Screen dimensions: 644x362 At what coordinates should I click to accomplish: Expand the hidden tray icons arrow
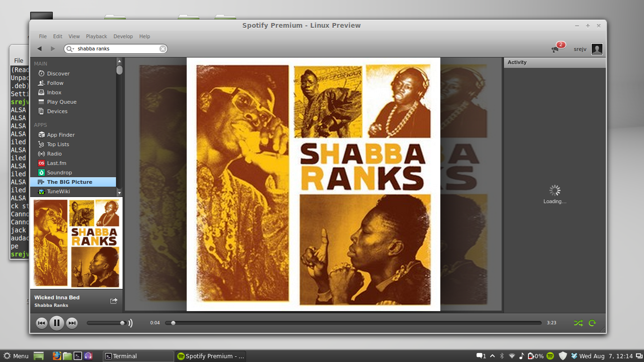click(x=493, y=356)
